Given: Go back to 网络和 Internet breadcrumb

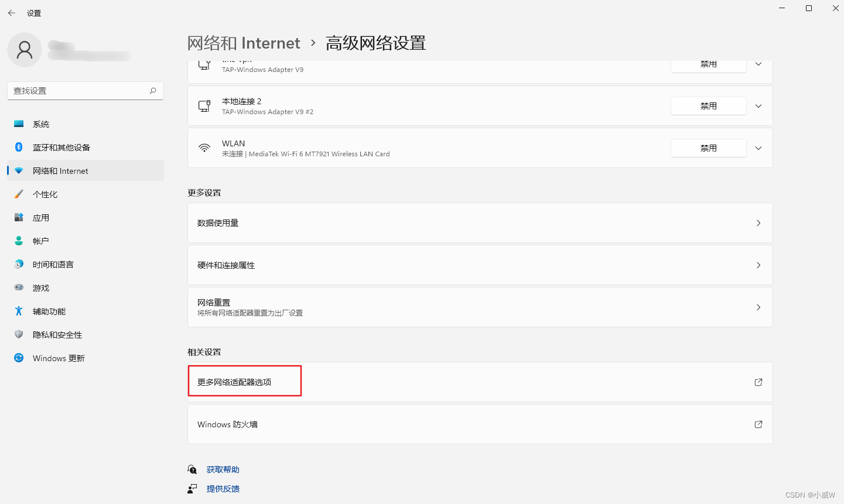Looking at the screenshot, I should [244, 43].
